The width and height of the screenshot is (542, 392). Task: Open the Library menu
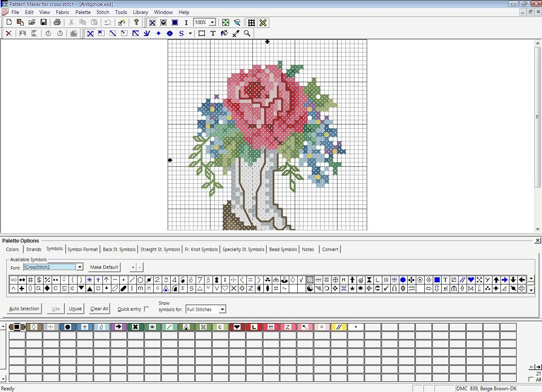pos(140,12)
